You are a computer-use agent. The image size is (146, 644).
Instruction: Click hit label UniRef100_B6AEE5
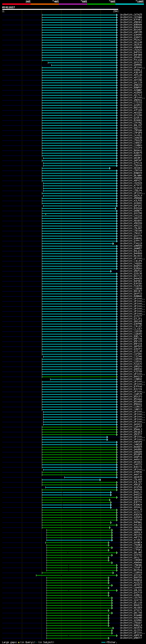131,447
